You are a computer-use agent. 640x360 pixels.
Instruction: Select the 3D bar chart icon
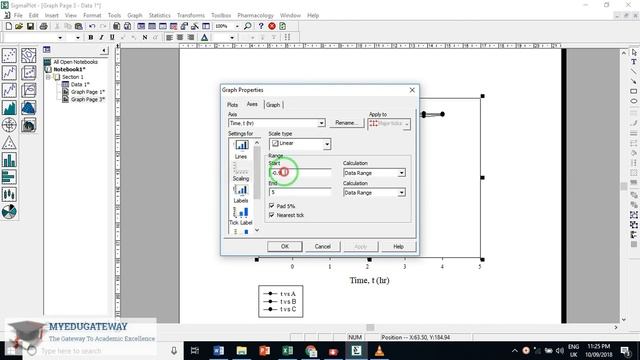click(x=29, y=125)
